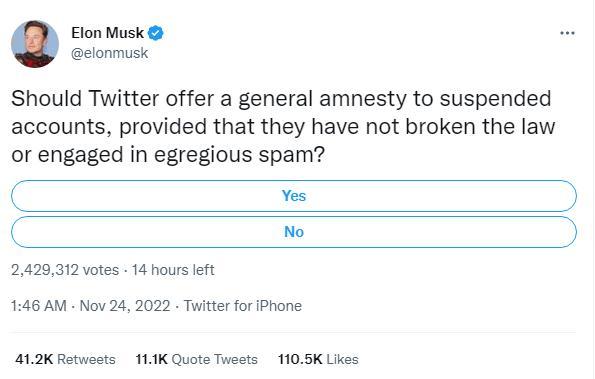View the 110.5K Likes list
The height and width of the screenshot is (379, 595).
tap(318, 359)
